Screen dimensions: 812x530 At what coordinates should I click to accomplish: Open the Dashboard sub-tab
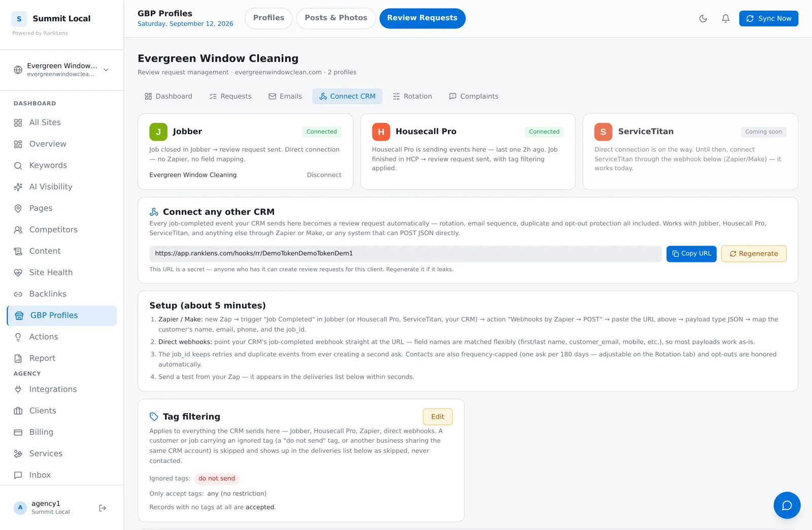[x=168, y=96]
